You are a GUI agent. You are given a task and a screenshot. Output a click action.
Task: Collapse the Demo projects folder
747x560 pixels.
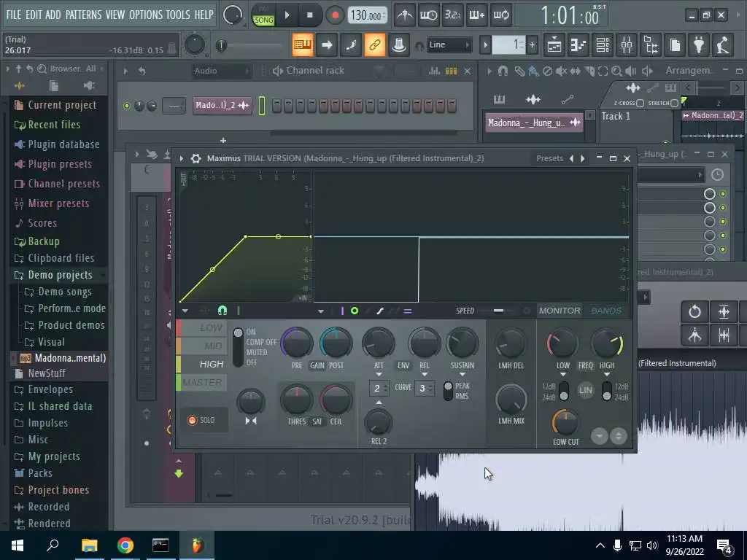[x=60, y=275]
